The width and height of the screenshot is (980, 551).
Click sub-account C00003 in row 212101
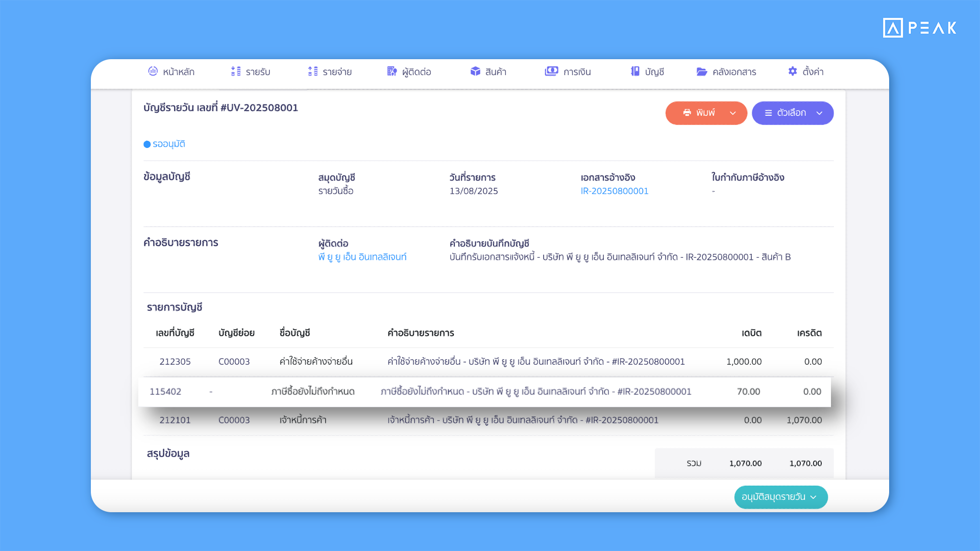234,420
